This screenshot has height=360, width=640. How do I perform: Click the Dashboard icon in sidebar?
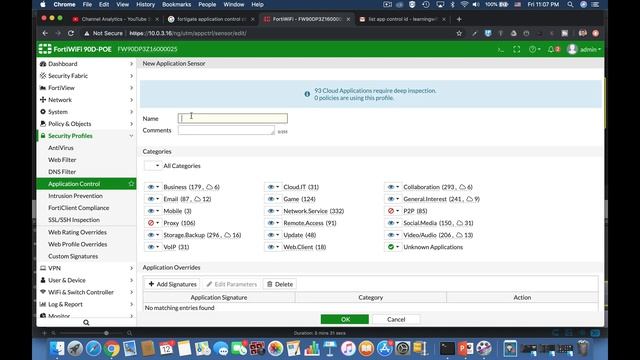click(x=43, y=64)
